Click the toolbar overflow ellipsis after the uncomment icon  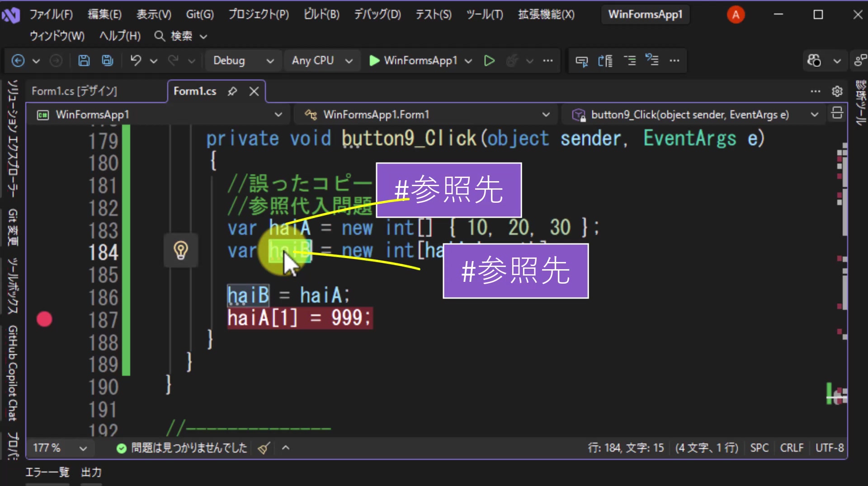(x=675, y=61)
